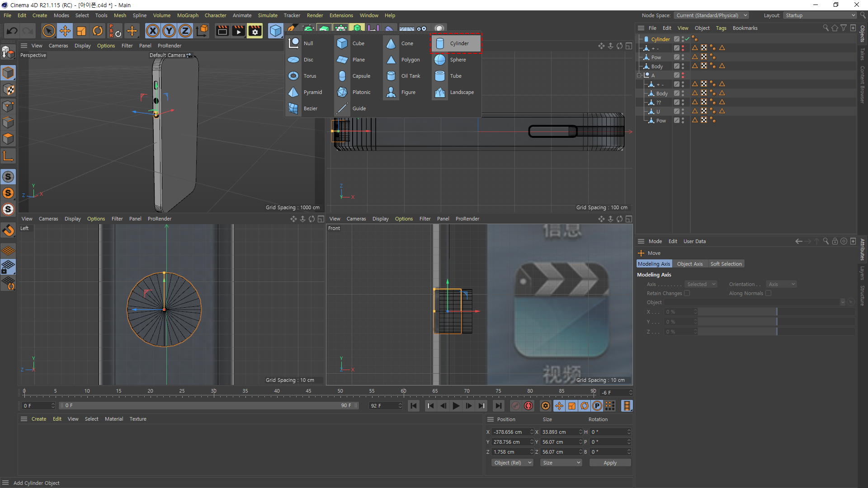Switch to the Soft Selection tab
This screenshot has width=868, height=488.
click(x=726, y=264)
